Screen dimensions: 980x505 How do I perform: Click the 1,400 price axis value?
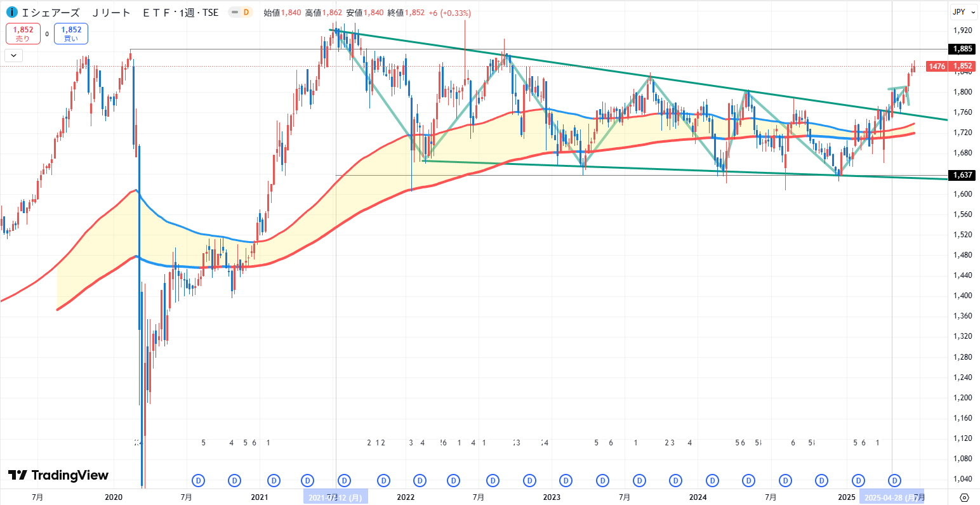tap(962, 296)
